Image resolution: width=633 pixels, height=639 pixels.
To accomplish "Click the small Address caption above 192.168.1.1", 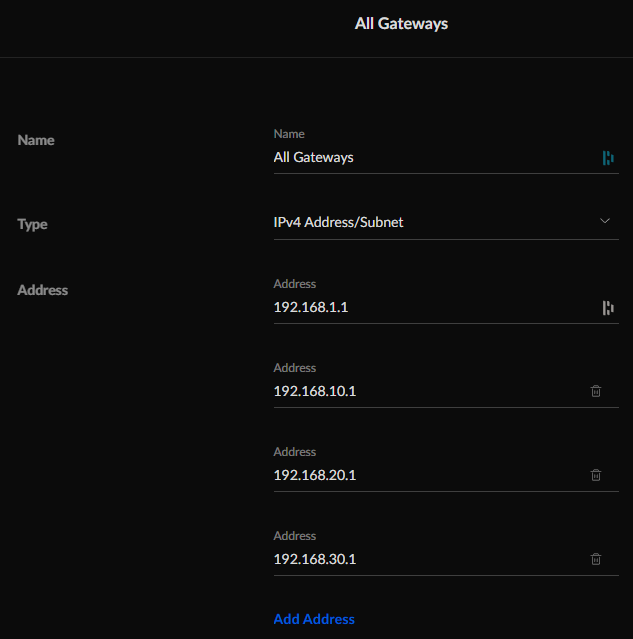I will point(295,284).
